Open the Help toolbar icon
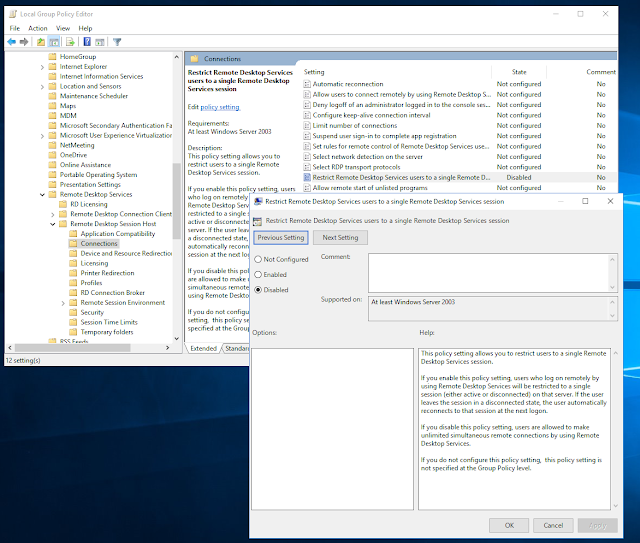Screen dimensions: 640x543 click(x=87, y=42)
